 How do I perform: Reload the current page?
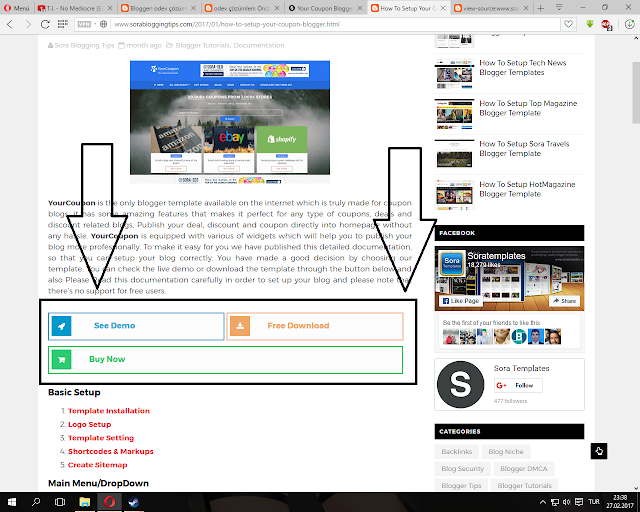click(x=45, y=24)
